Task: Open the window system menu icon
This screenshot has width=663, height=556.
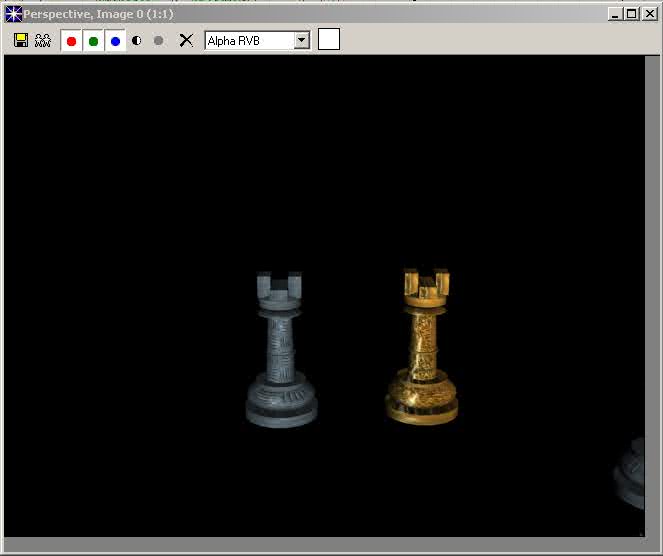Action: [x=13, y=14]
